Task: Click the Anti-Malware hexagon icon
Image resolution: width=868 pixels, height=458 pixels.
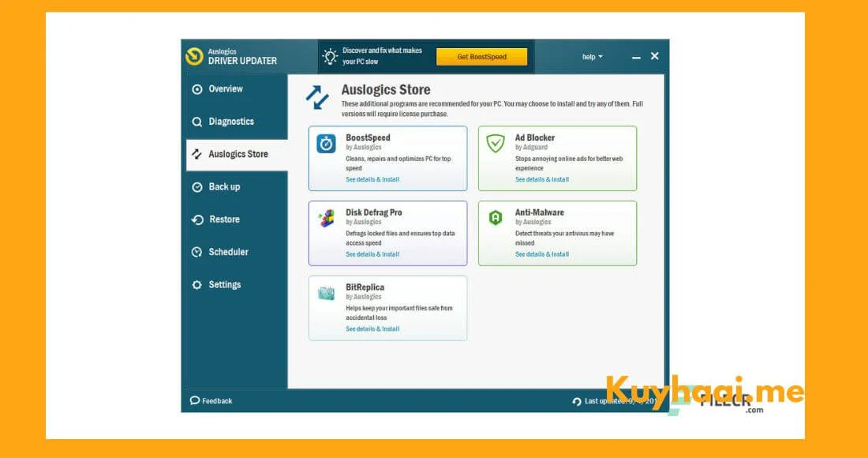Action: (x=496, y=218)
